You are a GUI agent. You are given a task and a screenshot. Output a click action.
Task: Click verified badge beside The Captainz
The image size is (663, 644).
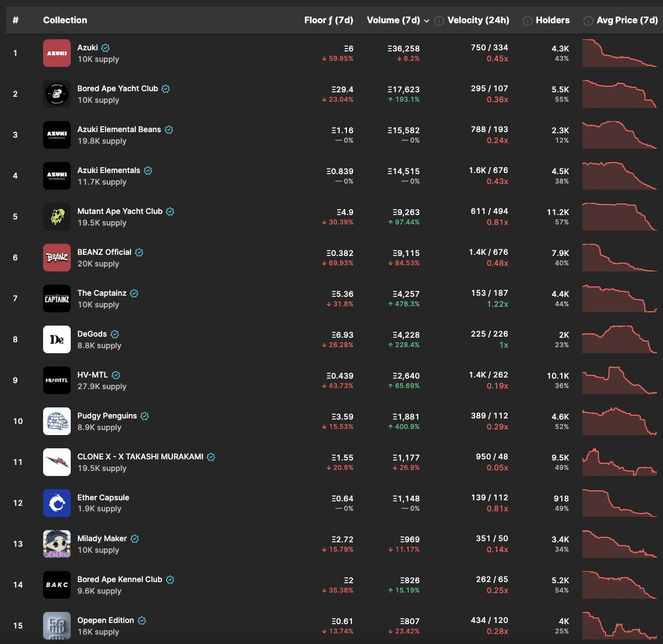[x=134, y=294]
